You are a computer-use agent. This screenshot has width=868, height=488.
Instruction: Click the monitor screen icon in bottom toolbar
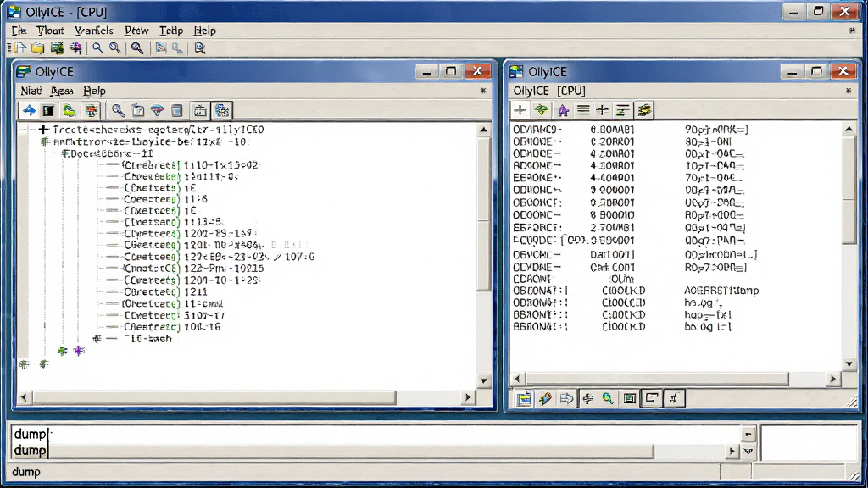click(630, 398)
